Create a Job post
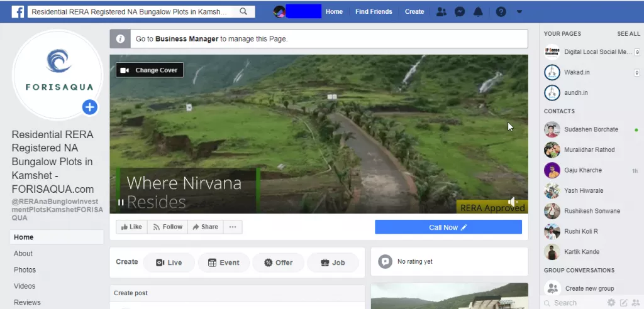This screenshot has width=644, height=309. 333,263
